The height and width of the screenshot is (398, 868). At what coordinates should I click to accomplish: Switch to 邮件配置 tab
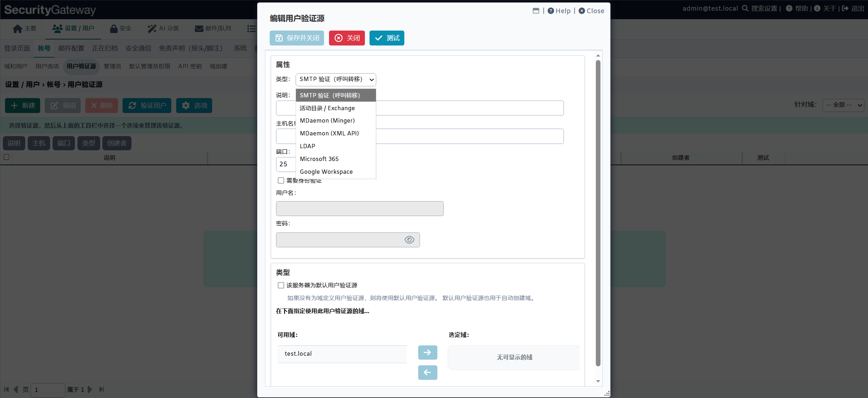click(71, 48)
